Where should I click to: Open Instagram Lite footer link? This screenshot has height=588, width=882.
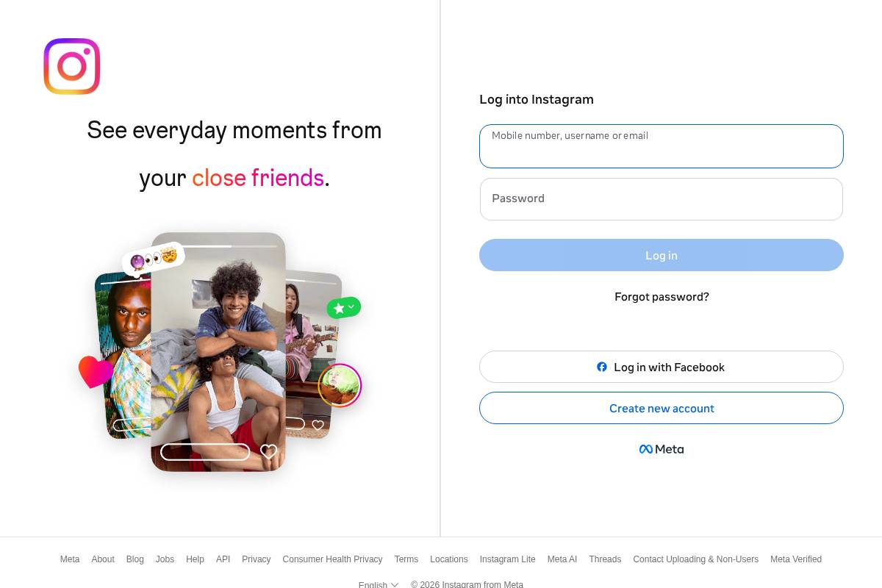tap(508, 559)
